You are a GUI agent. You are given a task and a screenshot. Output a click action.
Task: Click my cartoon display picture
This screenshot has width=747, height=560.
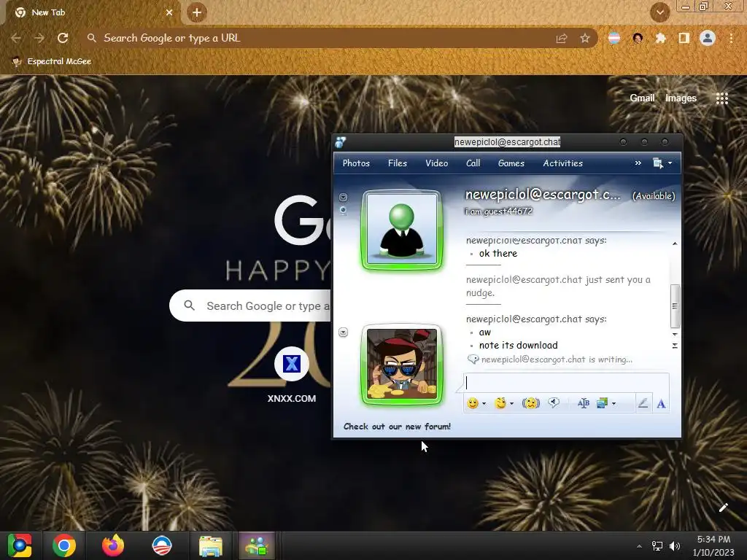coord(402,365)
